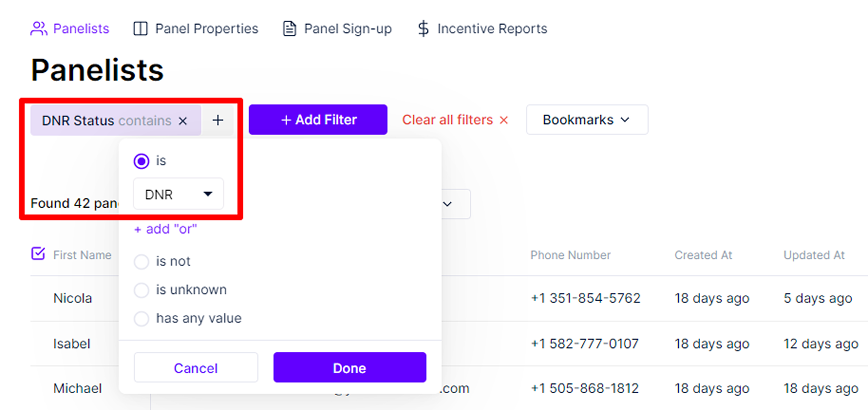The width and height of the screenshot is (868, 410).
Task: Toggle the select-all checkbox near First Name
Action: (38, 254)
